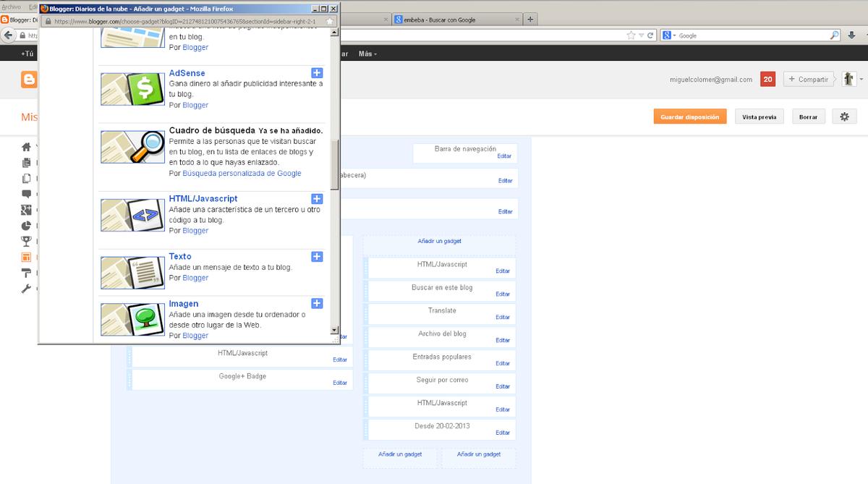Click the plus icon beside Texto gadget
The height and width of the screenshot is (484, 868).
[x=317, y=257]
